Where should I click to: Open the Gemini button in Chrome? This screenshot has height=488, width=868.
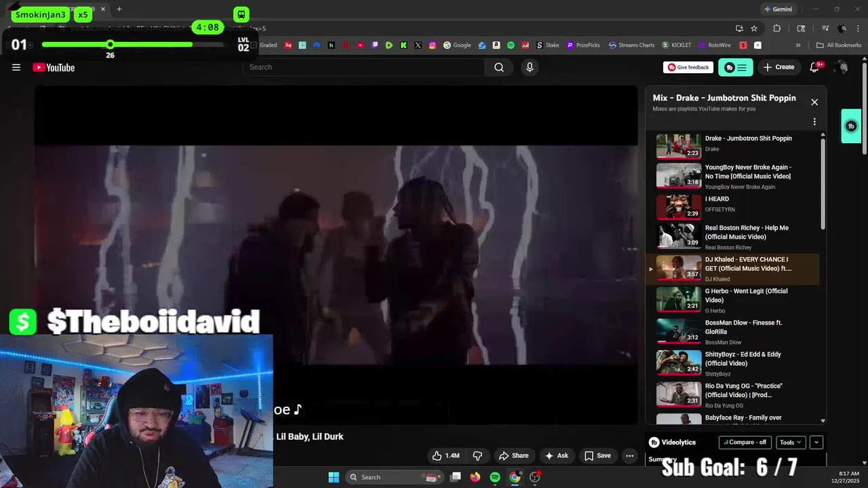tap(777, 9)
